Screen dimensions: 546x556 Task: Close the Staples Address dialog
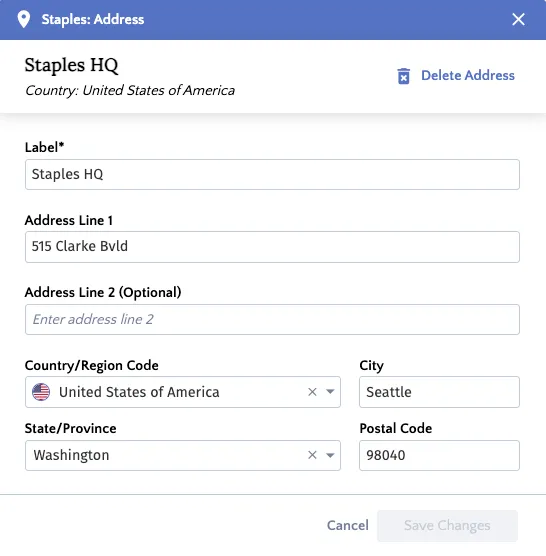[518, 19]
